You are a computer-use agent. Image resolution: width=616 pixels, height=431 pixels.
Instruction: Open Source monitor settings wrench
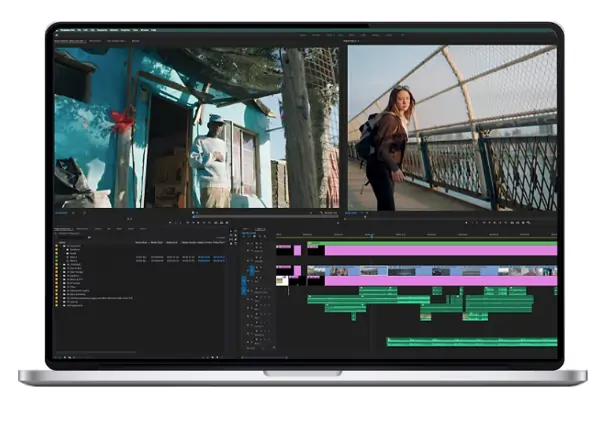321,213
